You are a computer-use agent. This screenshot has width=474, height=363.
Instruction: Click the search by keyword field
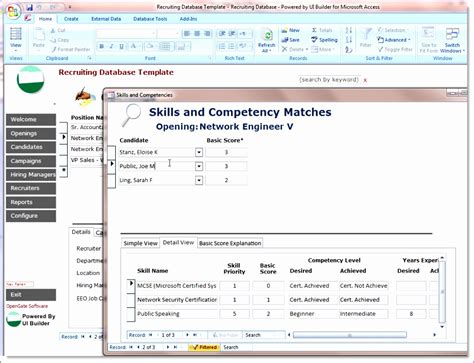(x=329, y=80)
